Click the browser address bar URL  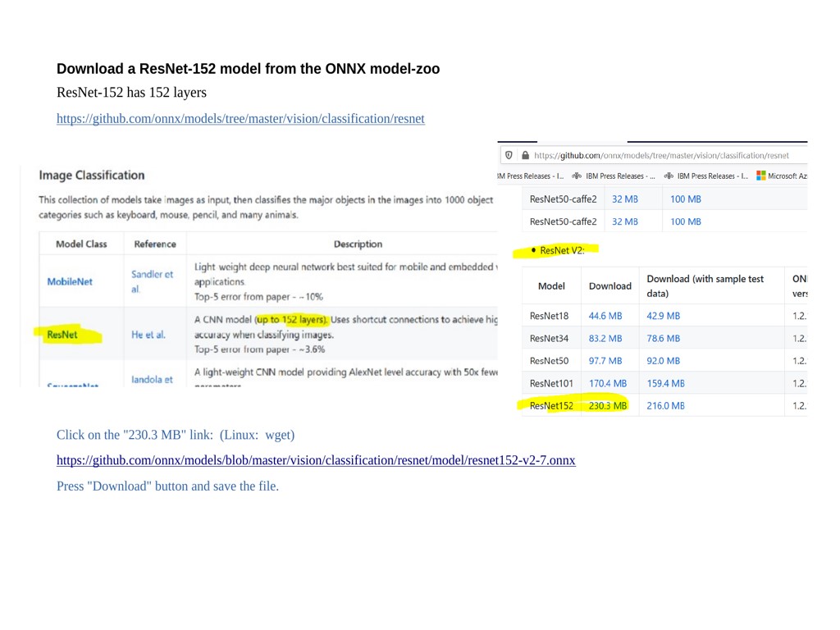click(661, 155)
